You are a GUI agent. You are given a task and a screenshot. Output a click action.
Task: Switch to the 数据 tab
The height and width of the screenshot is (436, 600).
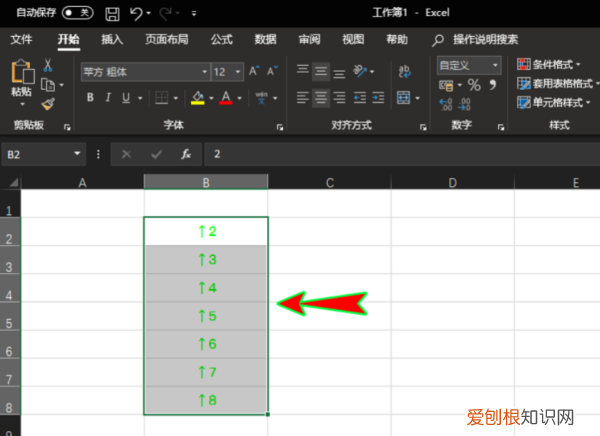266,39
